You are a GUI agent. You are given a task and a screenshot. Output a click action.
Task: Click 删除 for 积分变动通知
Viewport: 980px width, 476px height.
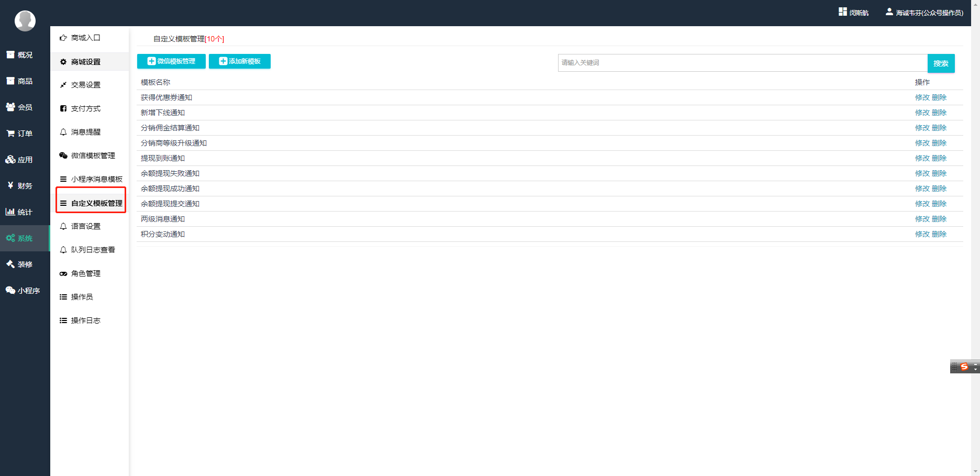pos(939,234)
